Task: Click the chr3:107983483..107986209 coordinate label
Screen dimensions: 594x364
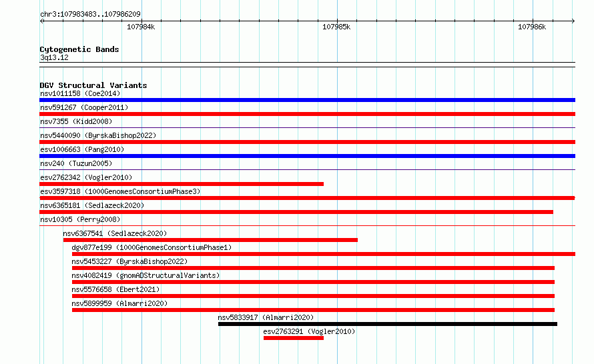Action: tap(90, 14)
